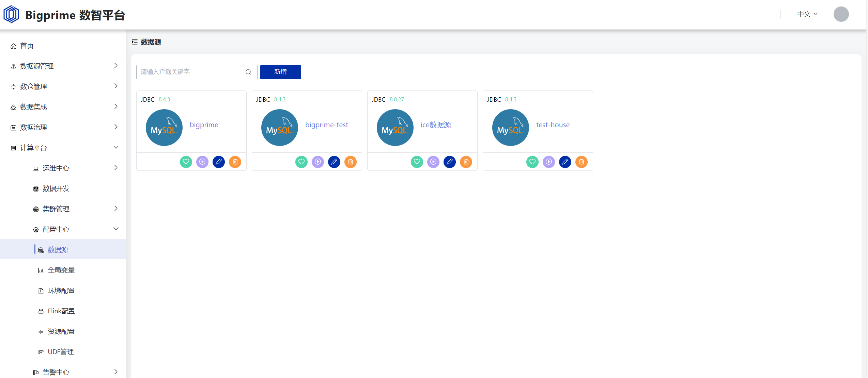Open the ice数据源 datasource name link
868x378 pixels.
(436, 125)
